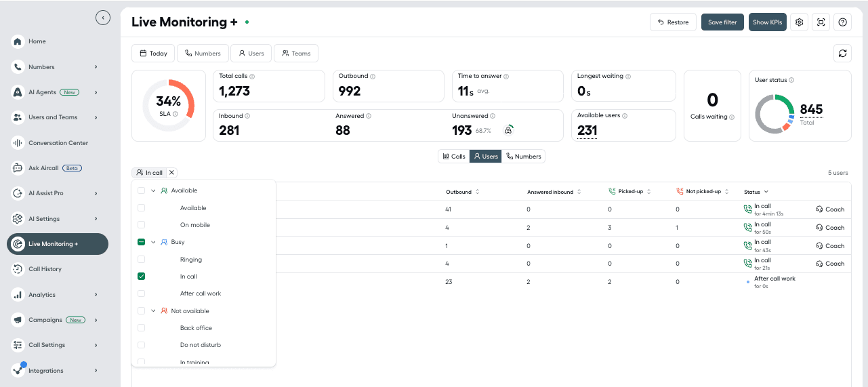868x387 pixels.
Task: Open the Teams filter button
Action: point(296,54)
